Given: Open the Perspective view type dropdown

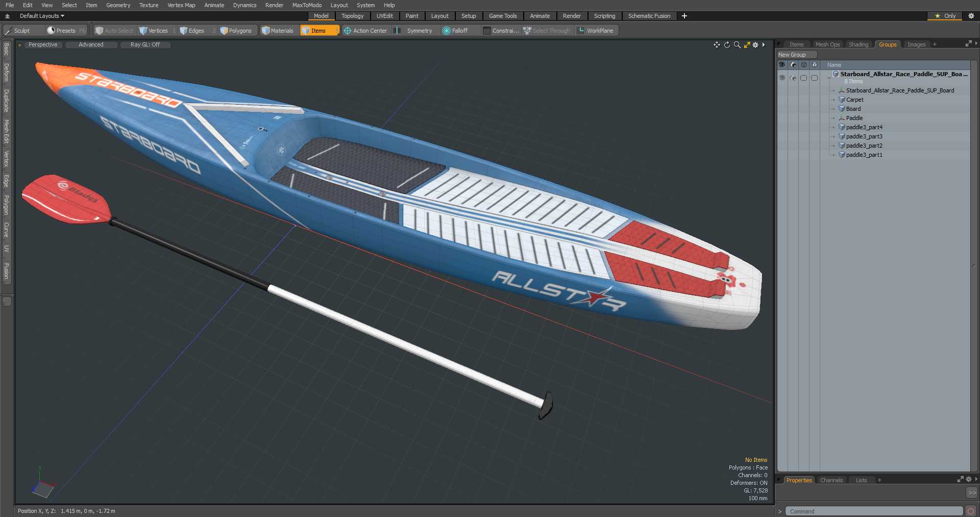Looking at the screenshot, I should click(43, 45).
